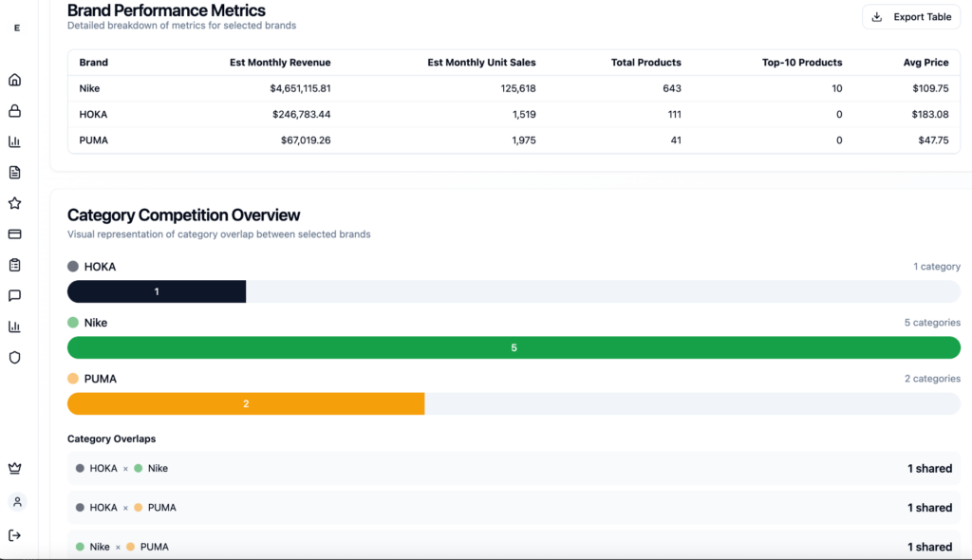Screen dimensions: 972x560
Task: Open the user profile avatar icon
Action: (16, 501)
